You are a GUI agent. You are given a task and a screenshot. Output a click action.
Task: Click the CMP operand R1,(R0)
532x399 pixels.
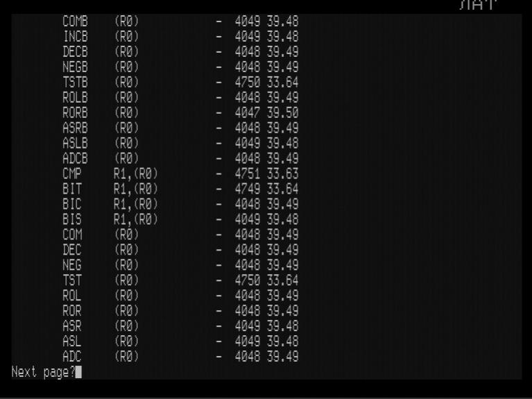point(136,174)
